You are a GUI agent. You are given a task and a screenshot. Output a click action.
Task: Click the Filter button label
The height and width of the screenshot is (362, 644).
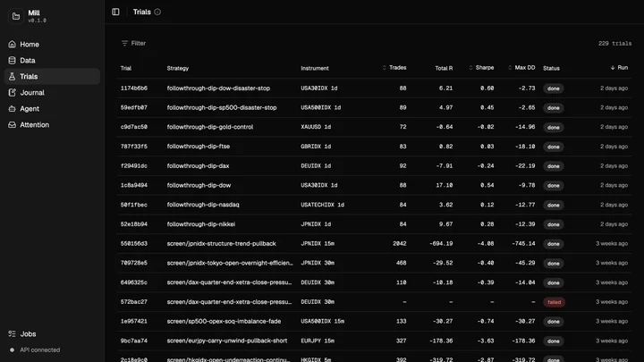click(x=139, y=43)
